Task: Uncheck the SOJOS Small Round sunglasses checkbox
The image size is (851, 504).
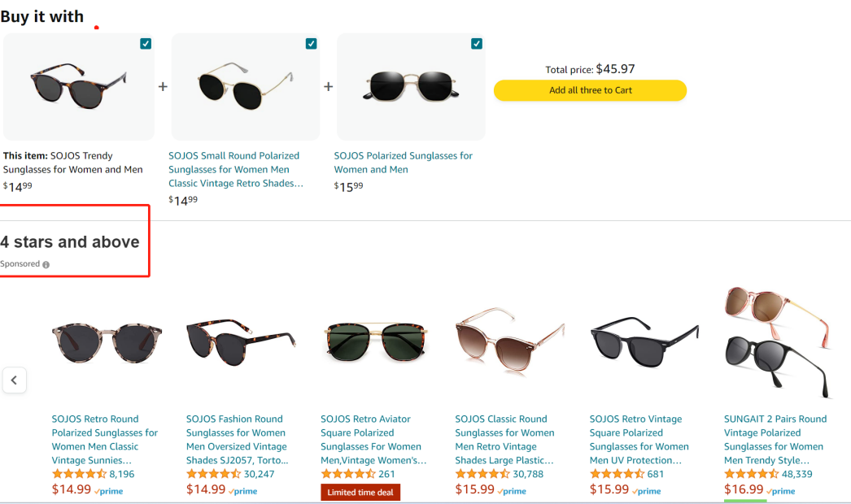Action: pyautogui.click(x=311, y=44)
